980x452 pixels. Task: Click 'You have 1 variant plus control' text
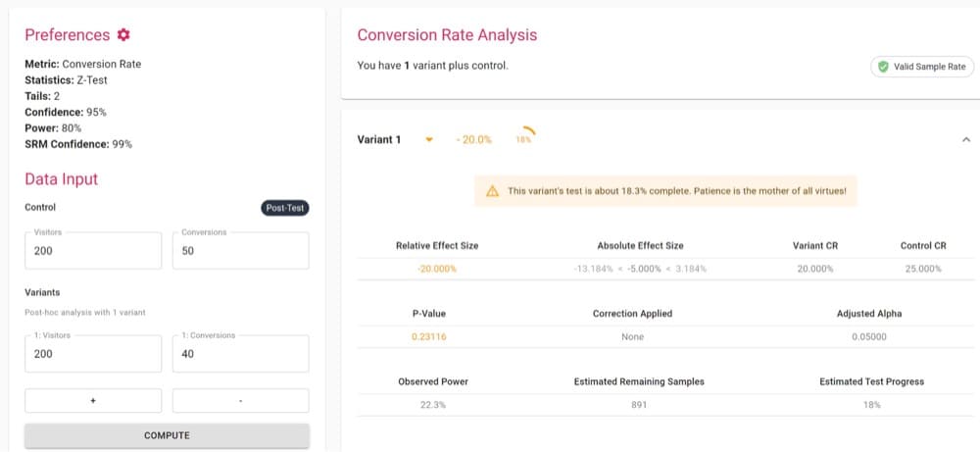pos(433,65)
